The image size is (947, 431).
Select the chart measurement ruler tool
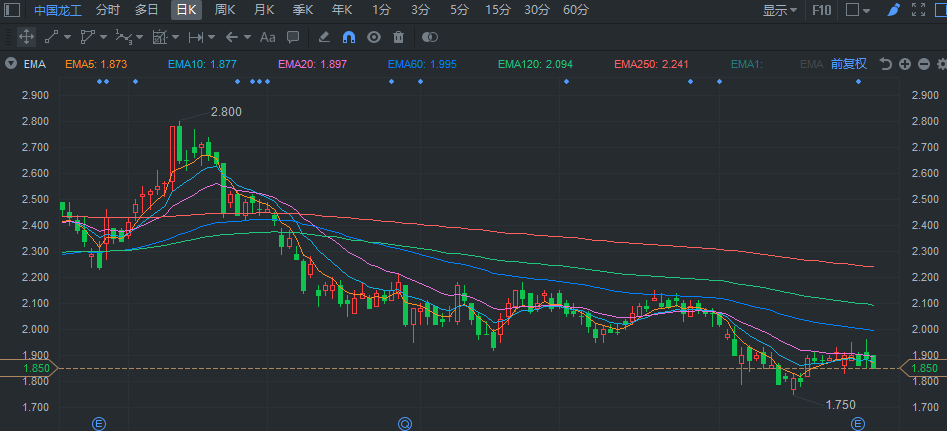159,37
